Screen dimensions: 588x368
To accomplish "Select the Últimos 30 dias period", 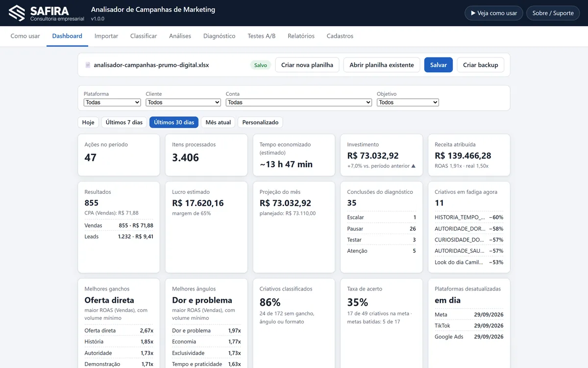I will [x=174, y=122].
